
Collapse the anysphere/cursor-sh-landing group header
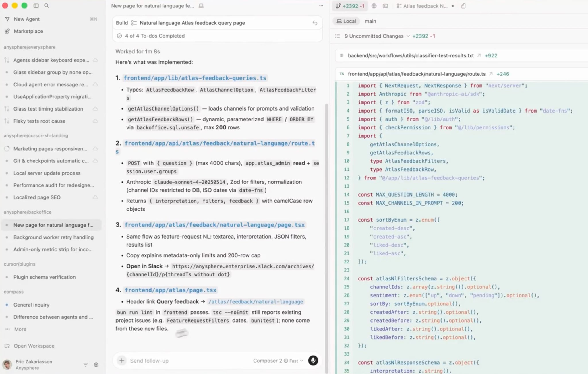36,135
